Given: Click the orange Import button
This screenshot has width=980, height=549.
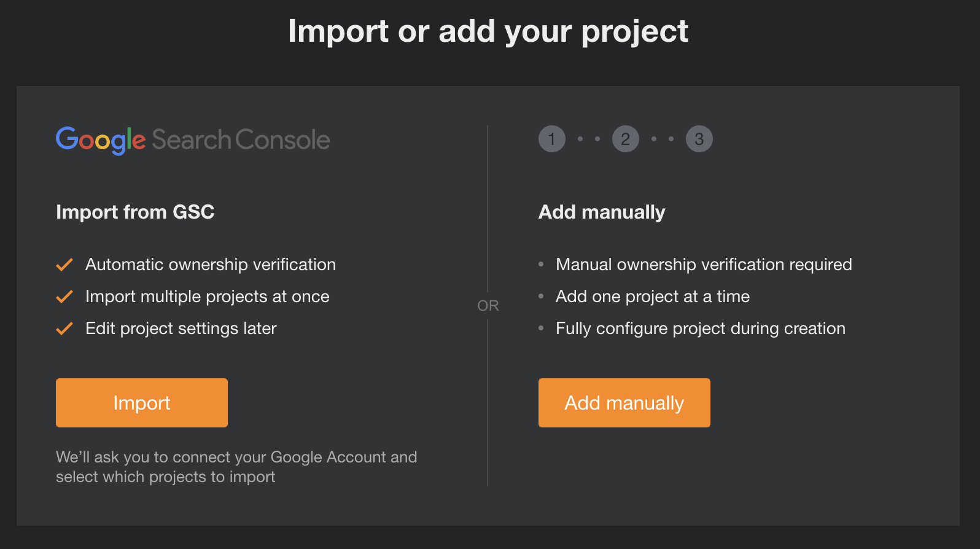Looking at the screenshot, I should pyautogui.click(x=142, y=403).
